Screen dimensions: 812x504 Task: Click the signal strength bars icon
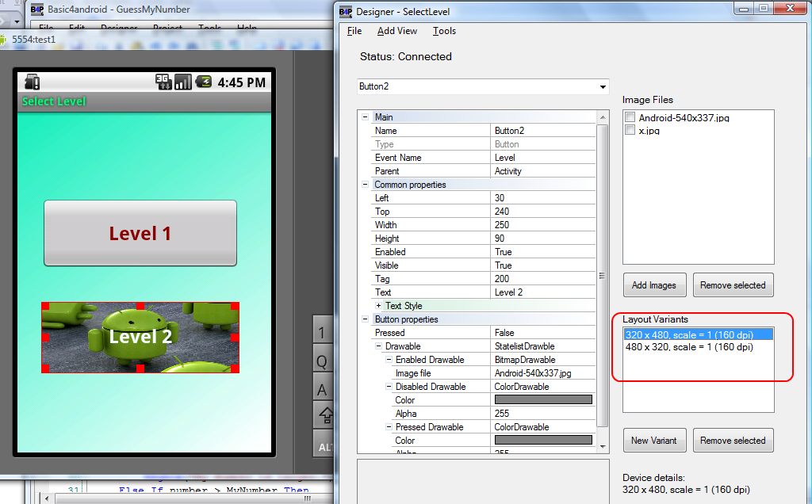coord(183,82)
